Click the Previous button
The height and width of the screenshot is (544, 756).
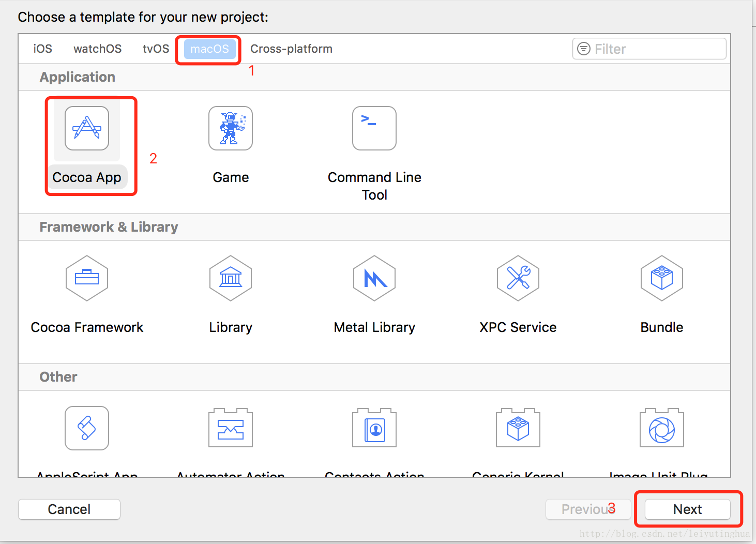588,509
